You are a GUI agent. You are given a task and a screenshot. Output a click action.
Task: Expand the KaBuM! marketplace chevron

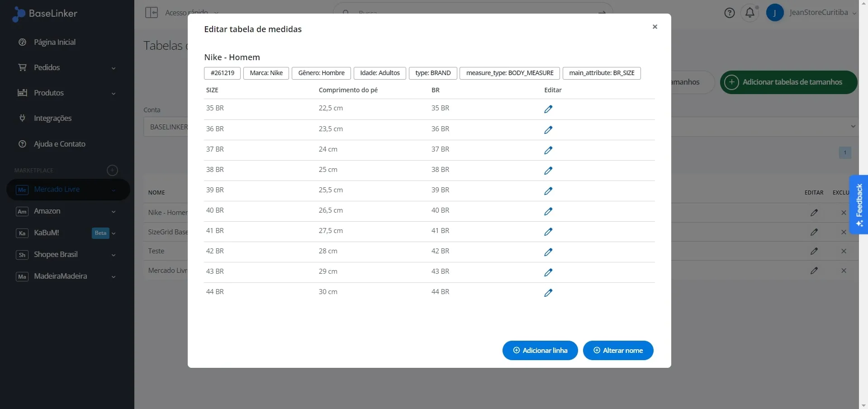pos(114,233)
